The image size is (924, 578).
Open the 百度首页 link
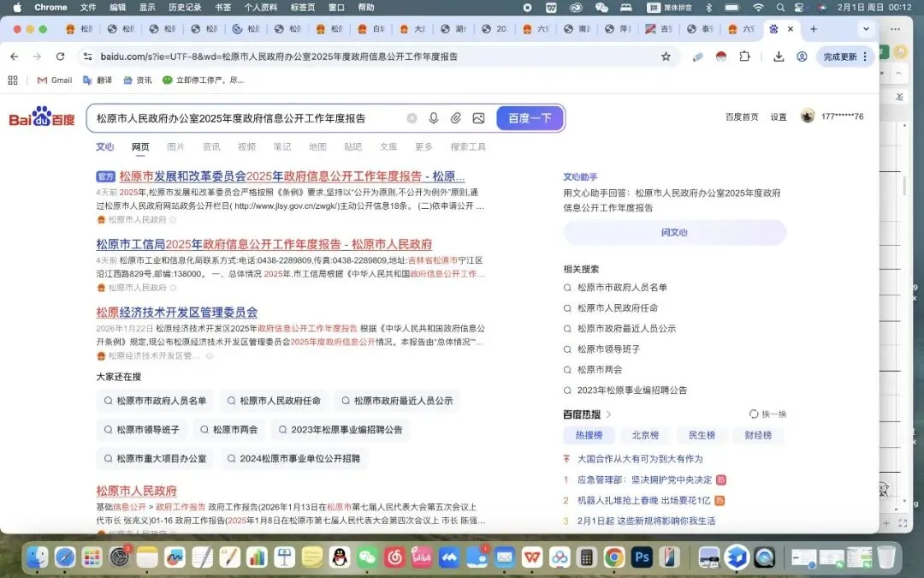(x=742, y=116)
